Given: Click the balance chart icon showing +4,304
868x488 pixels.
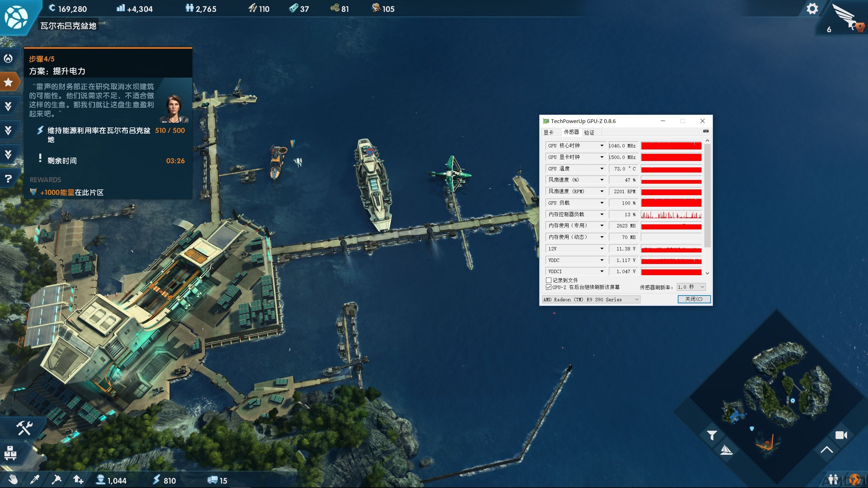Looking at the screenshot, I should coord(120,8).
